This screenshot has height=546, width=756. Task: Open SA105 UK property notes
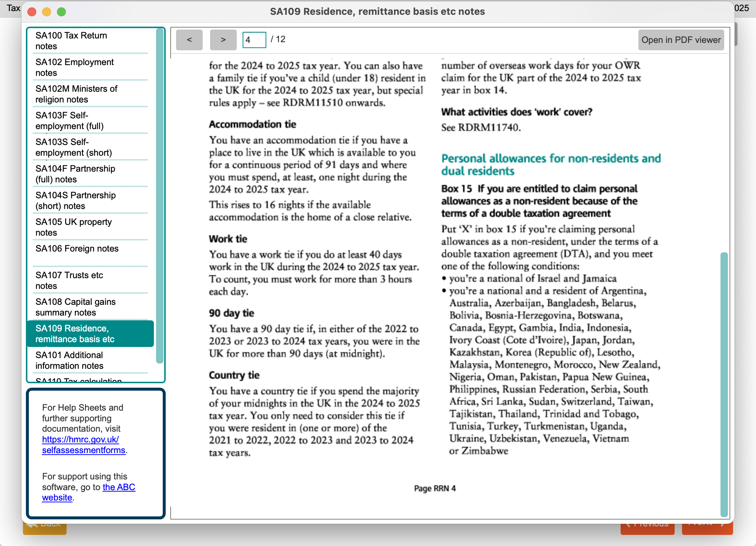(x=91, y=227)
